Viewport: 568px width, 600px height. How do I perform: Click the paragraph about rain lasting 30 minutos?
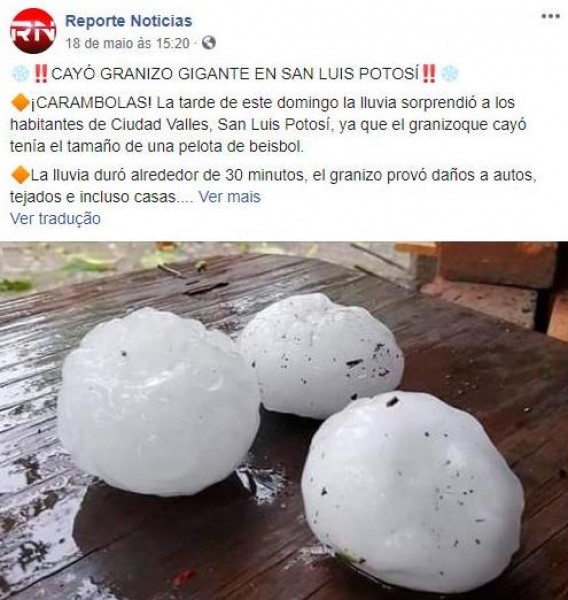click(x=273, y=186)
